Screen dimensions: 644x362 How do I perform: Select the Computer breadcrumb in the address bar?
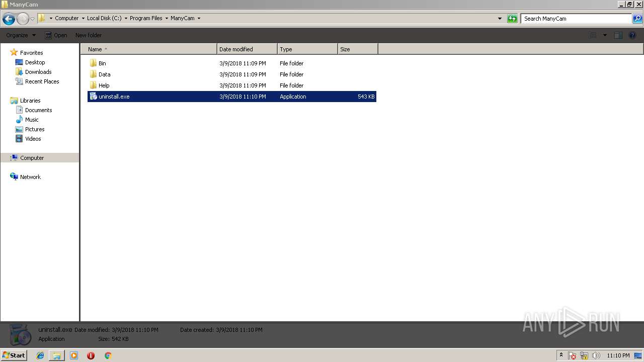click(x=66, y=18)
